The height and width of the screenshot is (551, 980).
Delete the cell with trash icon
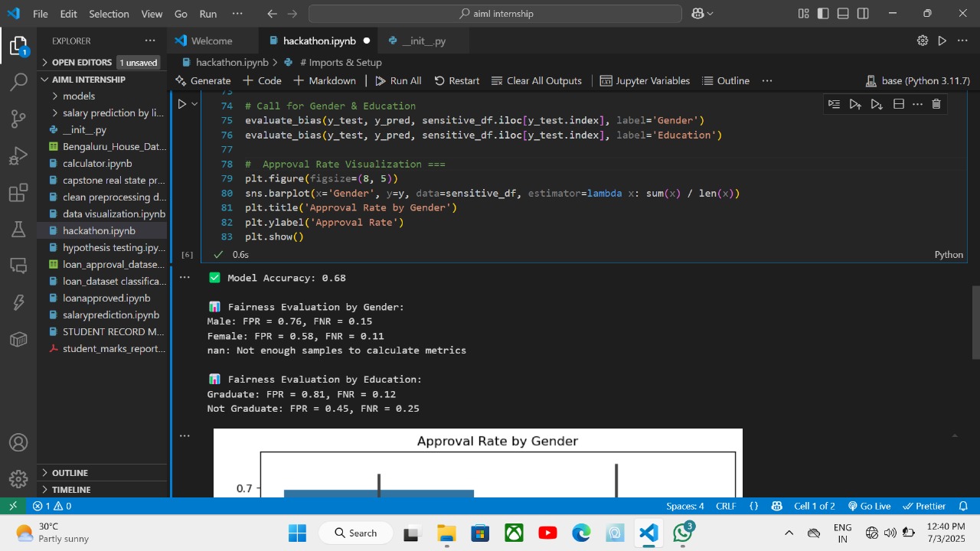pyautogui.click(x=936, y=104)
